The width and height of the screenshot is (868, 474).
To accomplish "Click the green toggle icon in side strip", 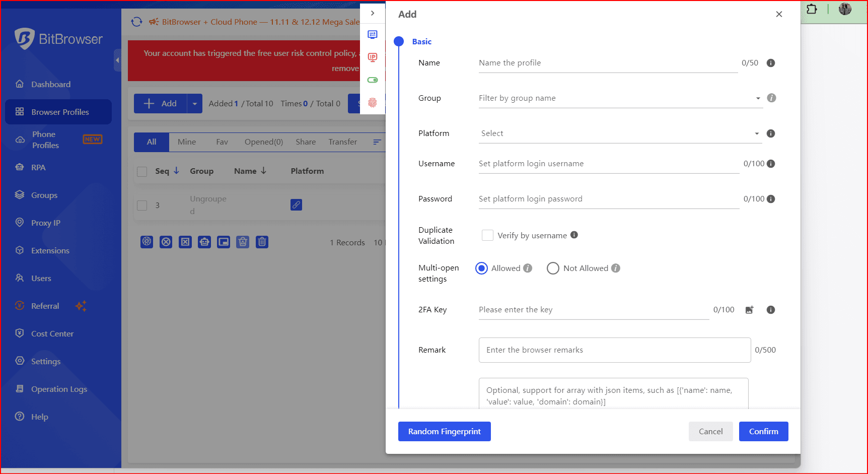I will 373,80.
